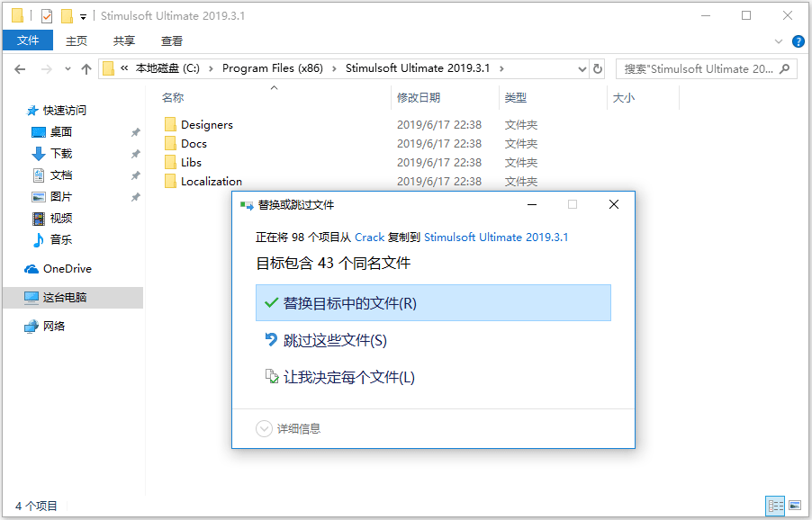The image size is (812, 520).
Task: Open 图片 in the sidebar
Action: coord(60,197)
